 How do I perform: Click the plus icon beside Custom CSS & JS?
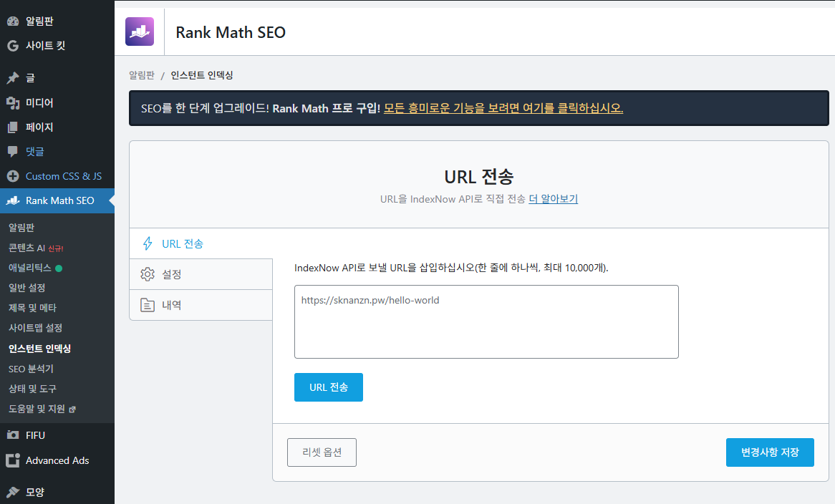tap(13, 176)
